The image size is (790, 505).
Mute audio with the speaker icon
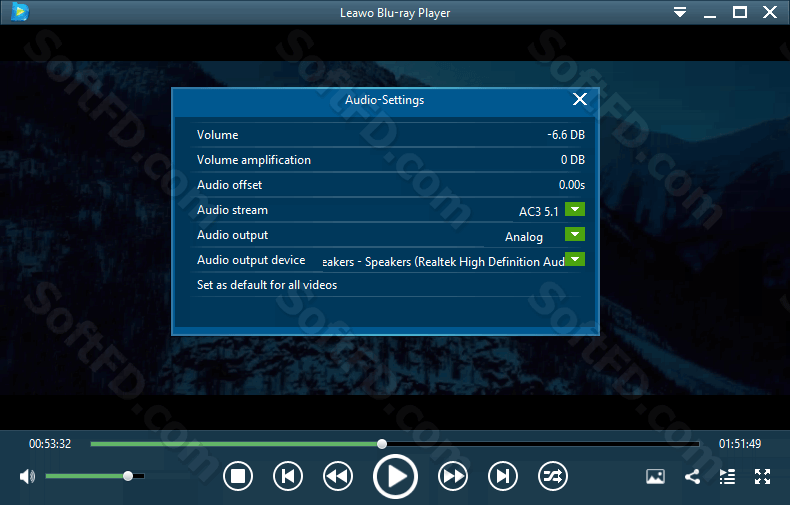27,476
